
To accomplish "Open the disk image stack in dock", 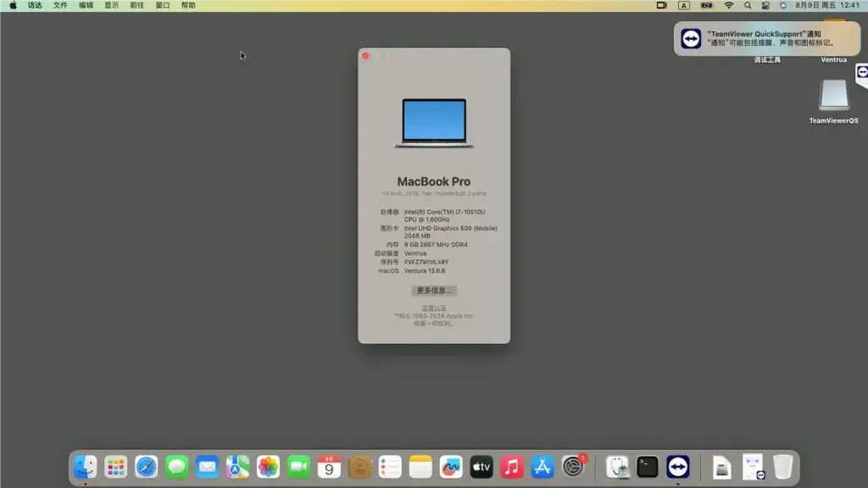I will (722, 467).
